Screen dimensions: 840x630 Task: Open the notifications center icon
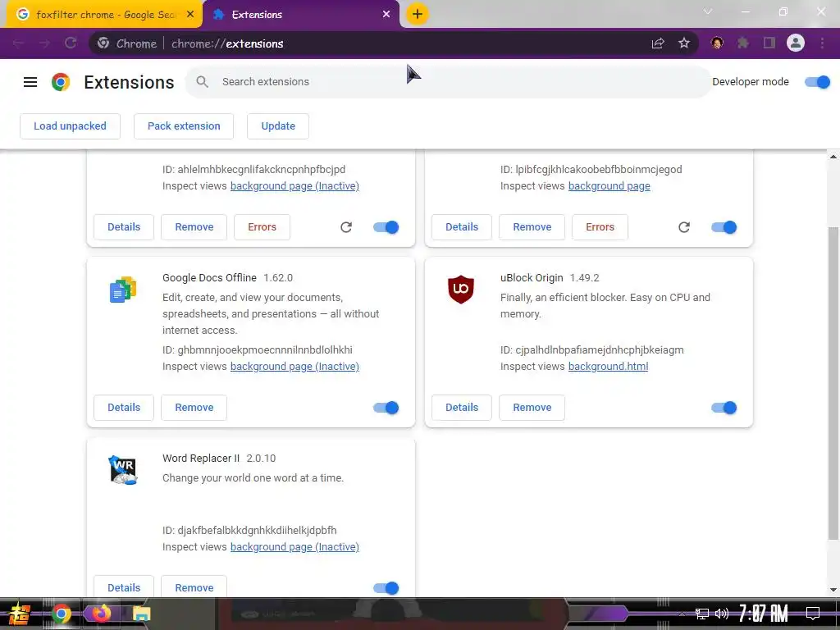813,613
